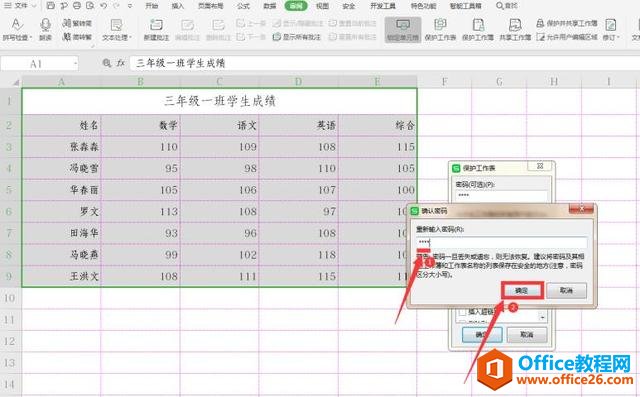640x397 pixels.
Task: Click 确定 in the 确认密码 dialog
Action: pyautogui.click(x=522, y=291)
